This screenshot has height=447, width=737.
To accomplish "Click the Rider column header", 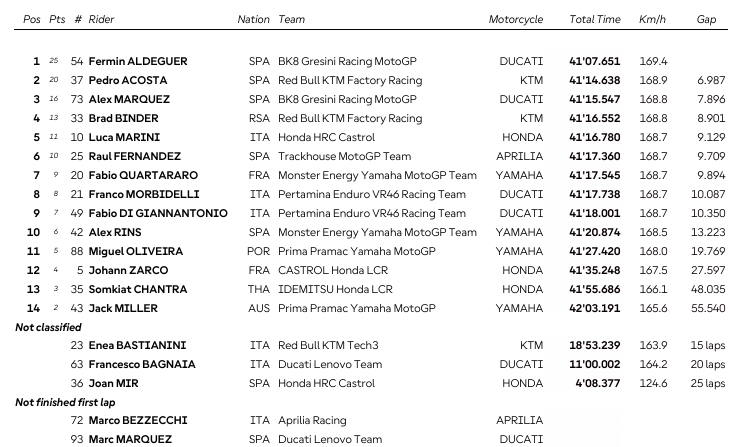I will pos(101,19).
